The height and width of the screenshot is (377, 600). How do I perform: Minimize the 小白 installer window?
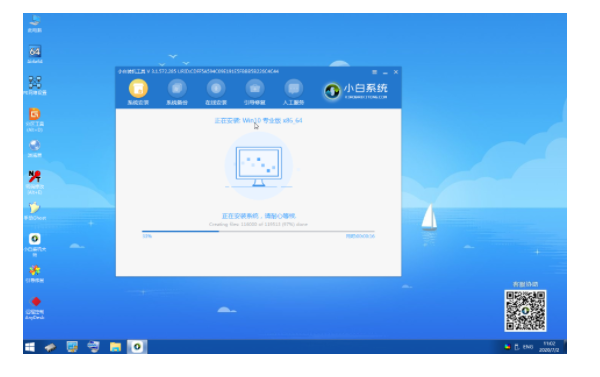[x=385, y=72]
